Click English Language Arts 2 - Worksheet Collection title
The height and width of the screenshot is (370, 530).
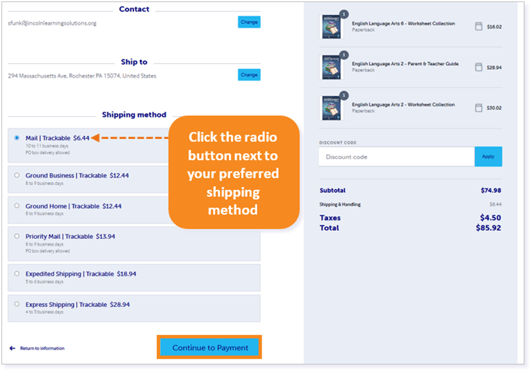tap(403, 104)
